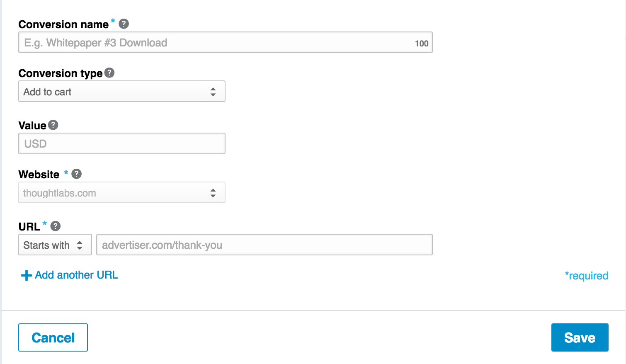Add another URL to the conversion
626x364 pixels.
(x=76, y=275)
